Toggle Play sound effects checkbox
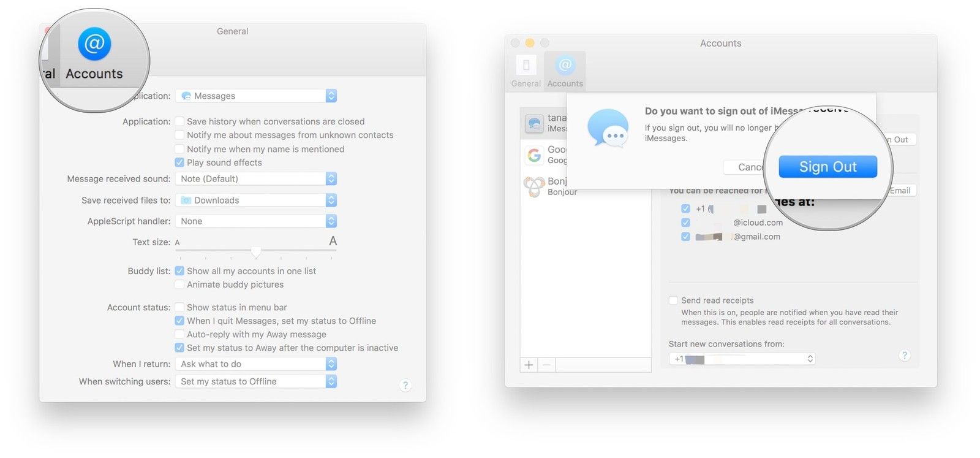The width and height of the screenshot is (980, 458). (179, 162)
